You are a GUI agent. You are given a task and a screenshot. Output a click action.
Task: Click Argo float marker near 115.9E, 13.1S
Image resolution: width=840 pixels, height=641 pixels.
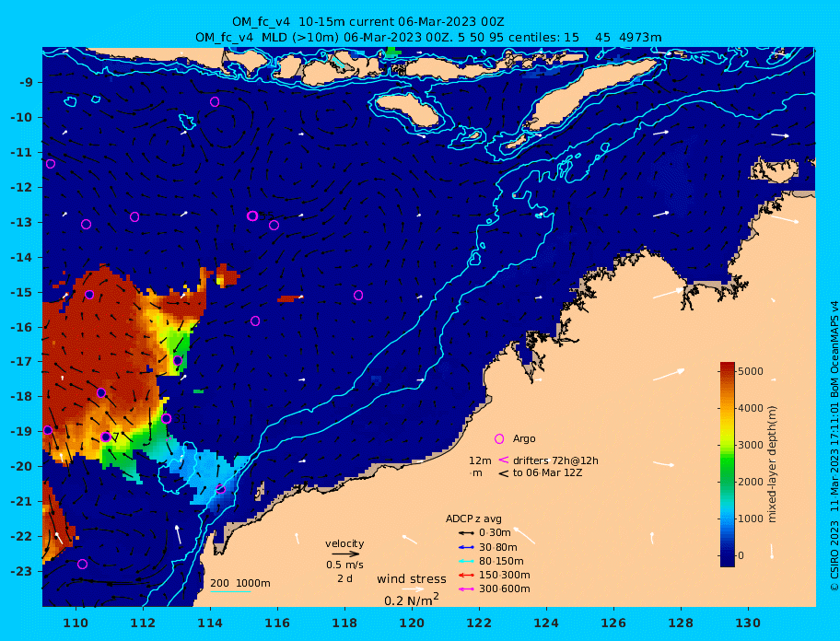[274, 226]
